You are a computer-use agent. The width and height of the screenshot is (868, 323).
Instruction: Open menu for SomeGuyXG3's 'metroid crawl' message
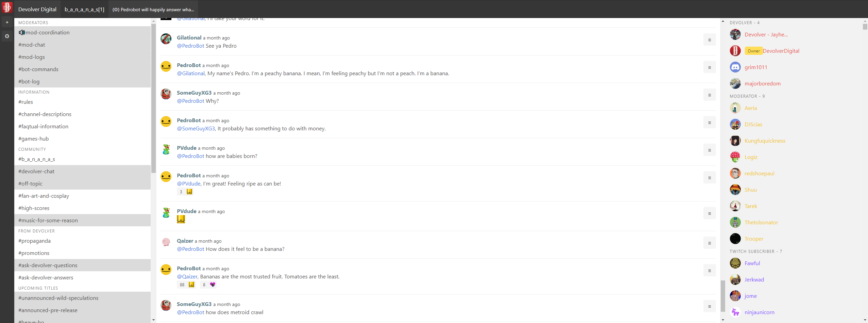[x=709, y=306]
